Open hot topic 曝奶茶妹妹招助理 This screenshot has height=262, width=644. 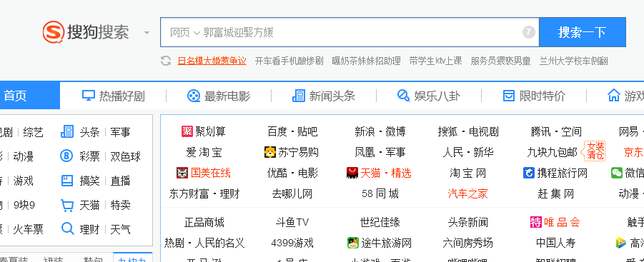(367, 61)
